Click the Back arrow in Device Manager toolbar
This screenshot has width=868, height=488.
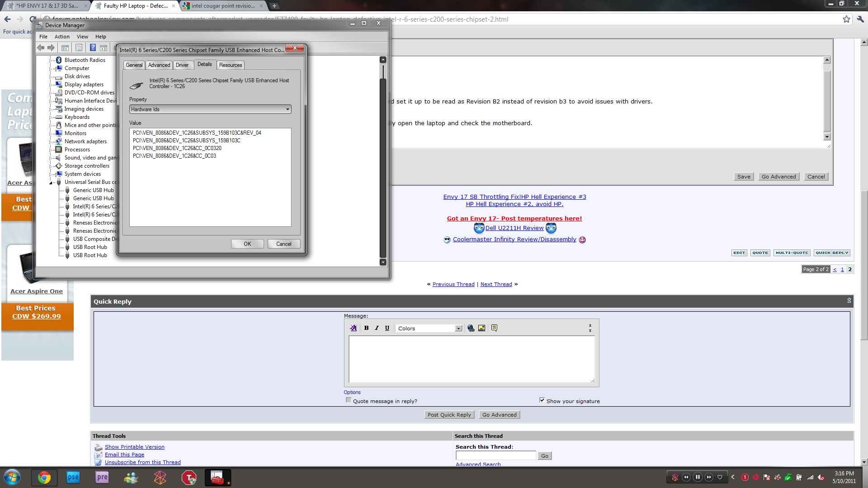coord(41,48)
